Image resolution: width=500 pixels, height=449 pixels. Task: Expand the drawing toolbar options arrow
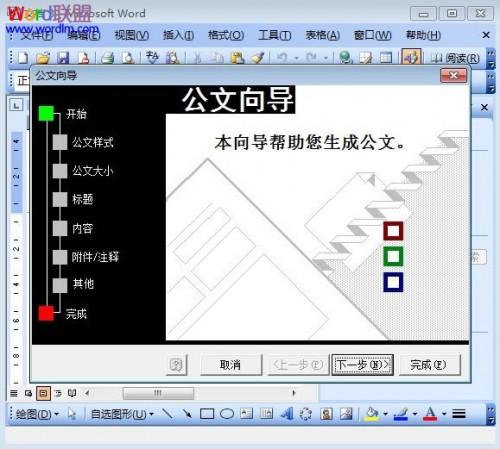[490, 414]
